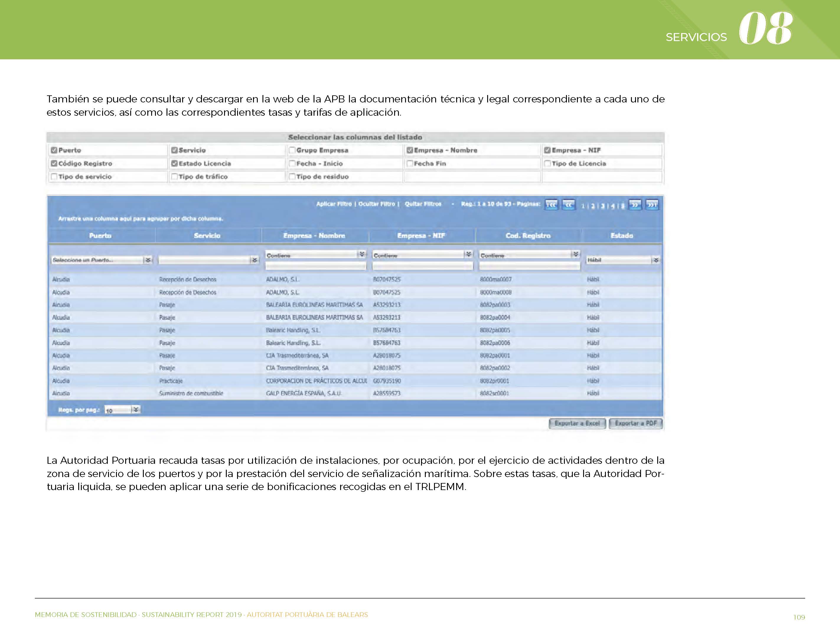Screen dimensions: 840x630
Task: Click the NIF value A28559573
Action: (x=386, y=394)
